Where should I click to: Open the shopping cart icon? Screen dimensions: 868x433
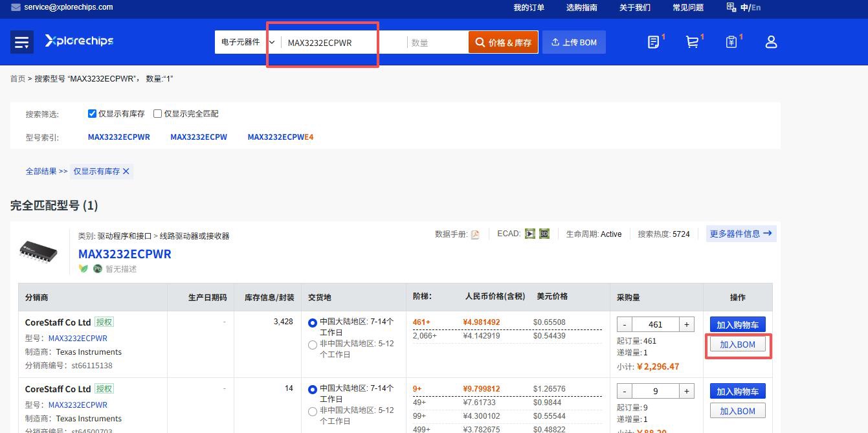pyautogui.click(x=692, y=42)
